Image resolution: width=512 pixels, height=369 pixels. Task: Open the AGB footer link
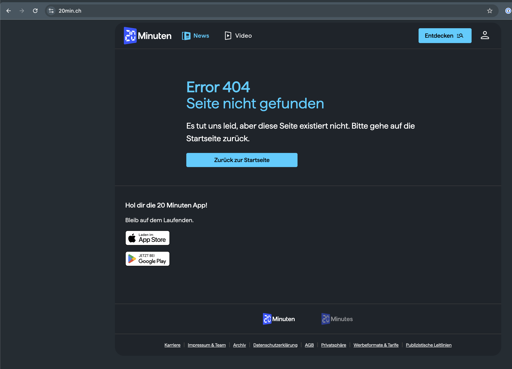[x=309, y=345]
